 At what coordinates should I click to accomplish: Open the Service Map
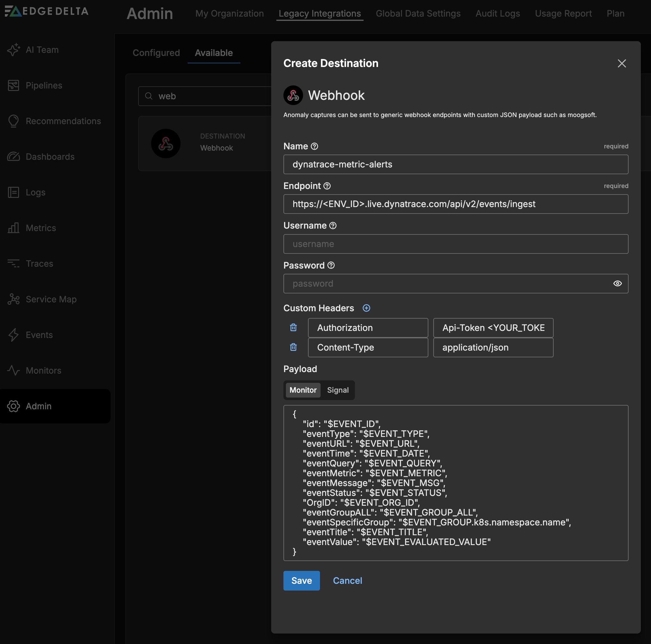[51, 299]
